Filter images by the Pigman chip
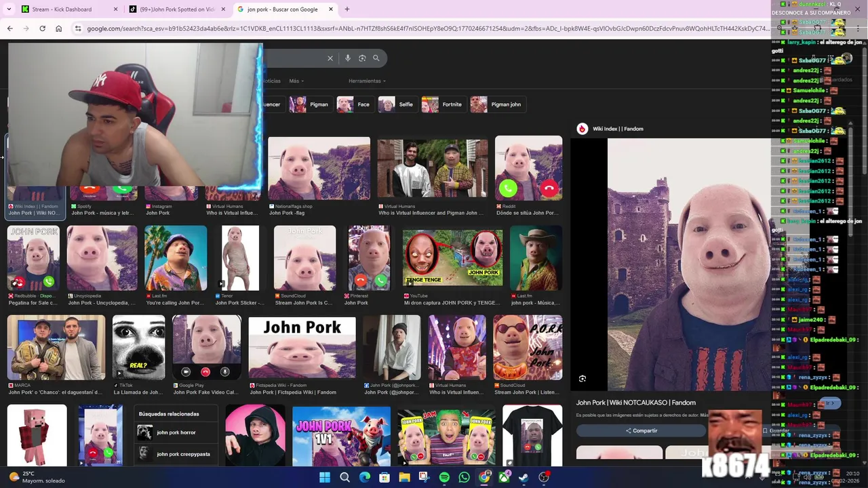Viewport: 868px width, 488px height. point(310,104)
